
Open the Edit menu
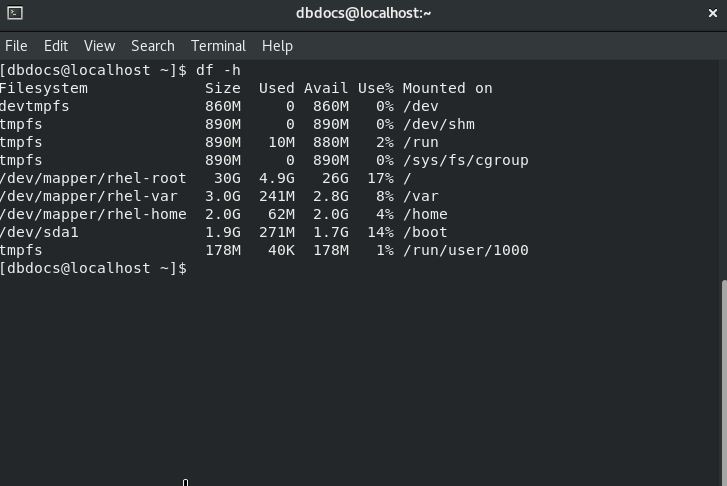coord(56,46)
